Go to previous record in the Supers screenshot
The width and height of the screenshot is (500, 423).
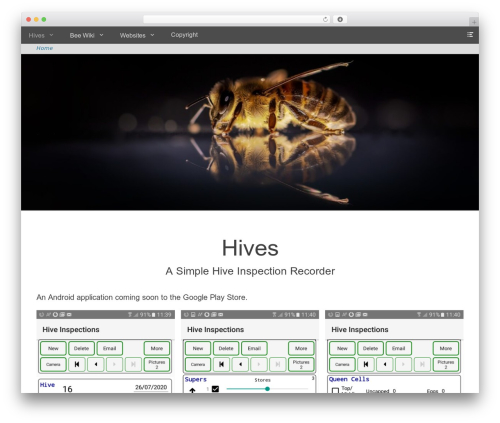pyautogui.click(x=240, y=364)
